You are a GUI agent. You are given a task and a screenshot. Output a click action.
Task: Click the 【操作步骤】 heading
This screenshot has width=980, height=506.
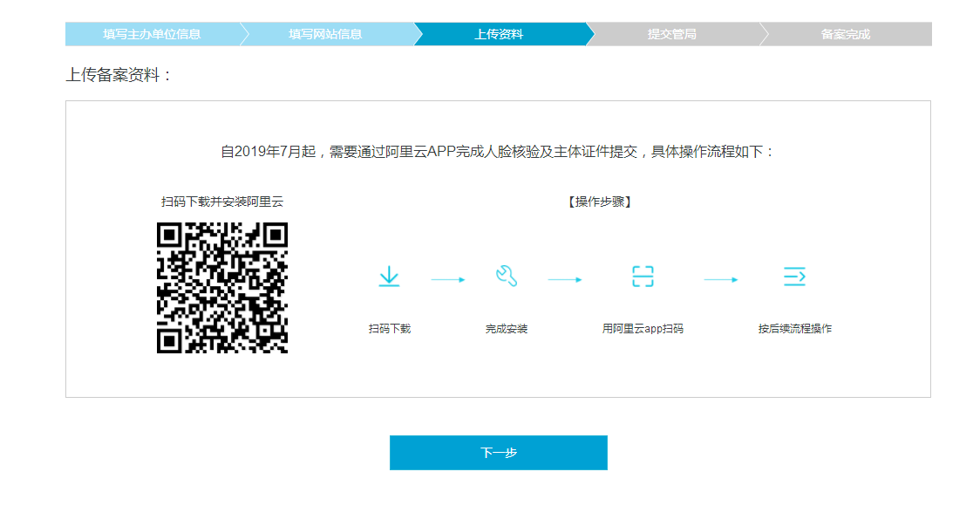(599, 202)
